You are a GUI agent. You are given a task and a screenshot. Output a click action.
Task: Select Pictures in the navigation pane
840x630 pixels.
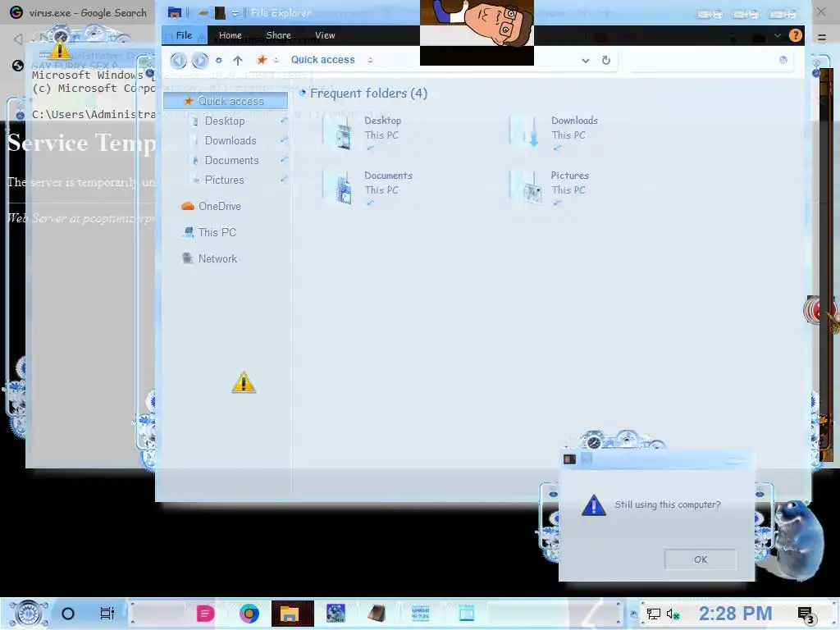point(224,180)
